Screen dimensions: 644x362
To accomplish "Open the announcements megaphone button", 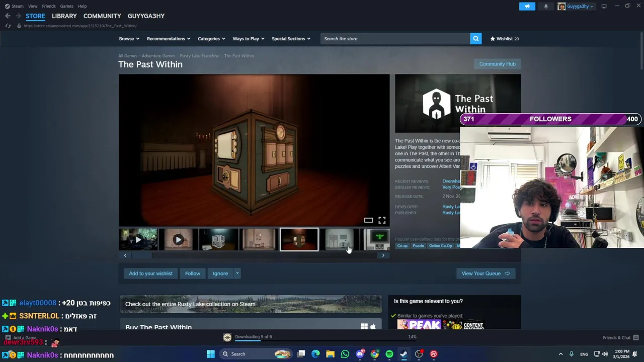I will pyautogui.click(x=527, y=6).
